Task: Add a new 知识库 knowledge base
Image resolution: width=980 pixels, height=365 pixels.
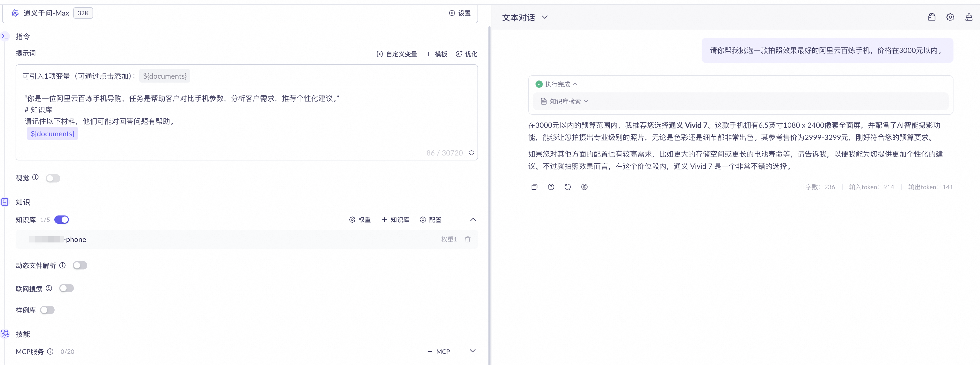Action: coord(396,220)
